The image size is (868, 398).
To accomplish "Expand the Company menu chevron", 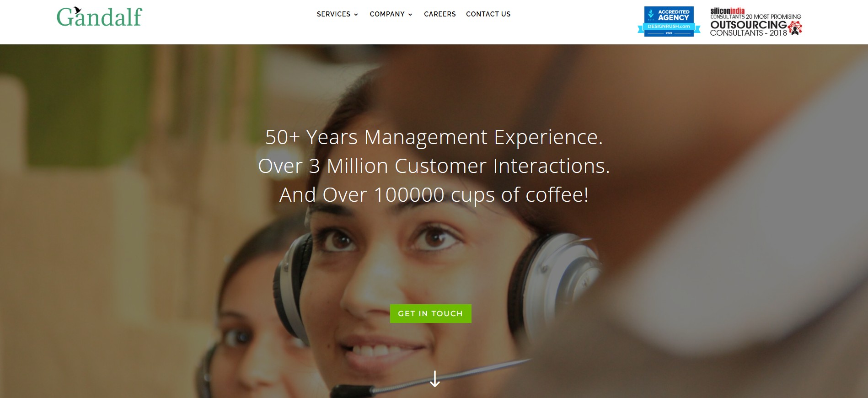I will pos(410,15).
